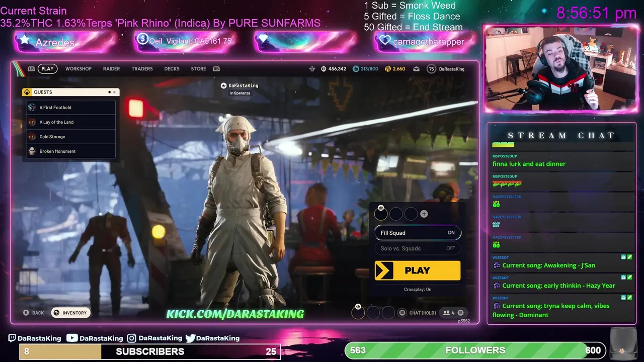Click the LB bumper glyph
The image size is (644, 362).
[x=31, y=69]
